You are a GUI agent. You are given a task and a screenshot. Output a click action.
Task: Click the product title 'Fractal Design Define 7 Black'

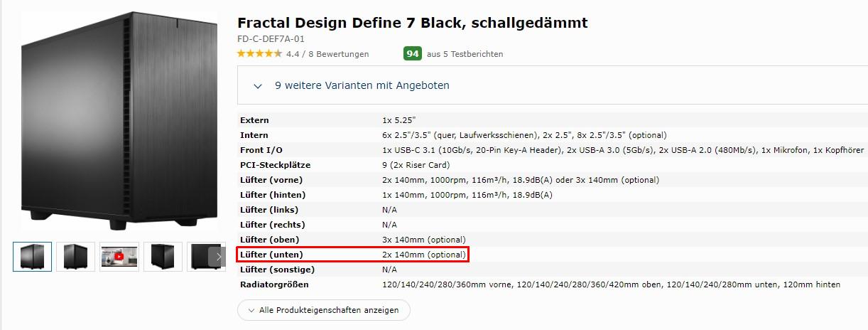pos(413,23)
